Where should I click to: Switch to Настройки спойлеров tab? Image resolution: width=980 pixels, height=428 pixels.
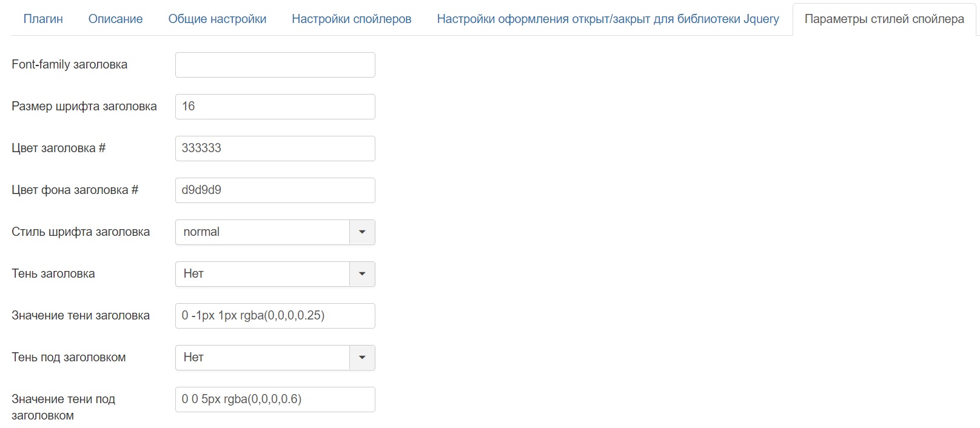coord(352,19)
